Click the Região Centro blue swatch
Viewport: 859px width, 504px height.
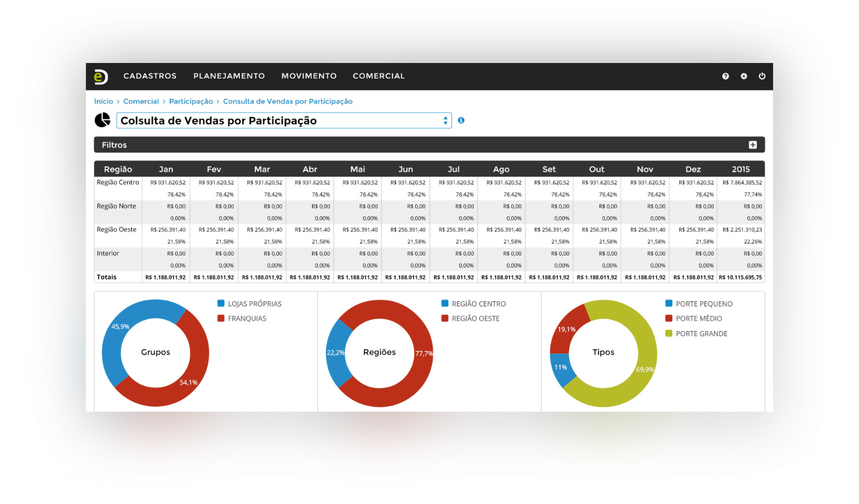point(445,304)
